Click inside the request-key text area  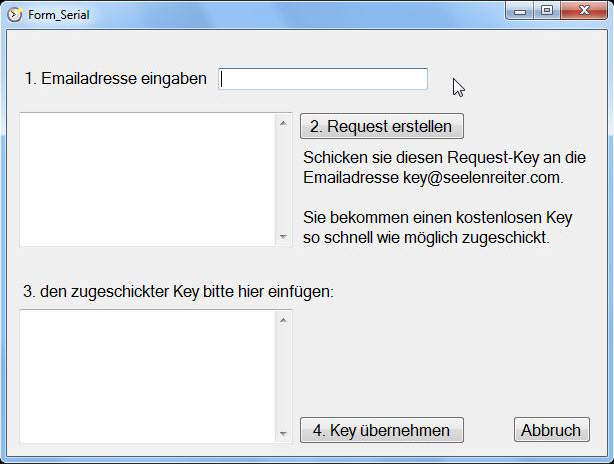pyautogui.click(x=148, y=180)
